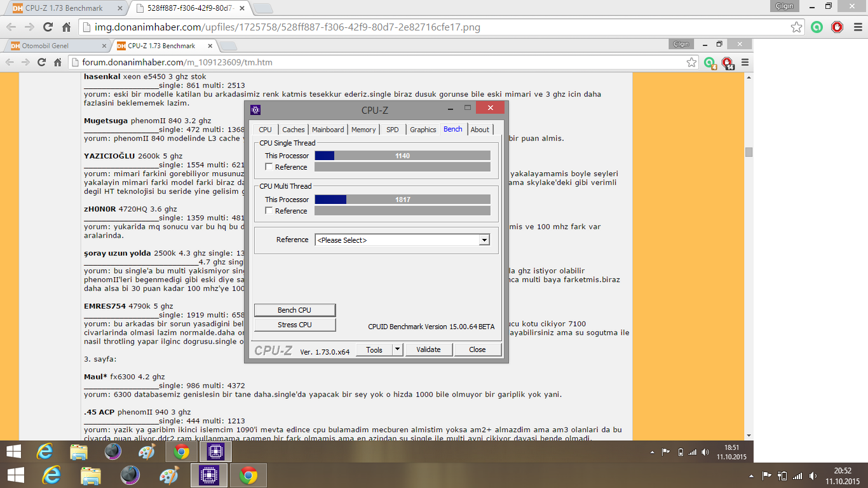Click Chrome icon on the 18:51 taskbar
868x488 pixels.
click(x=181, y=452)
